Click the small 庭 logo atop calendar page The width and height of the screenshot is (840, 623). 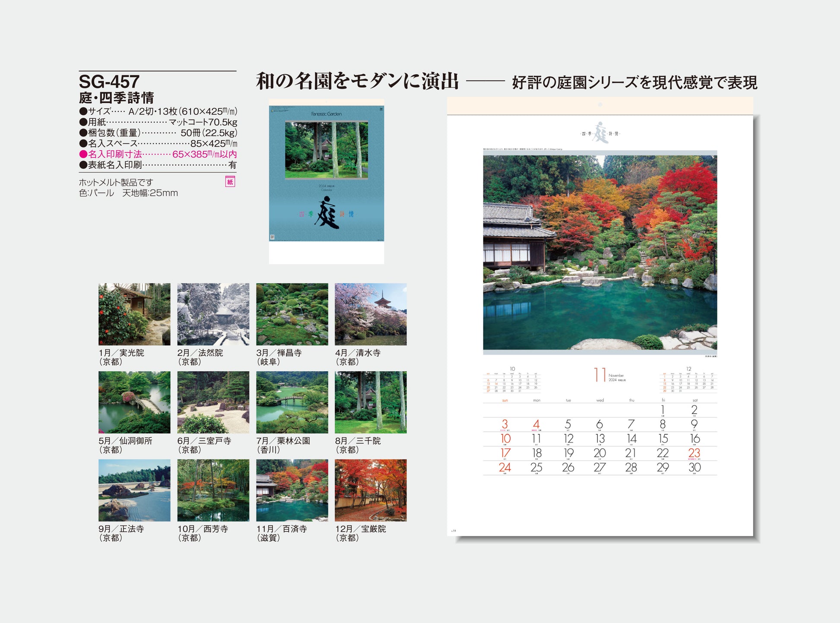600,133
